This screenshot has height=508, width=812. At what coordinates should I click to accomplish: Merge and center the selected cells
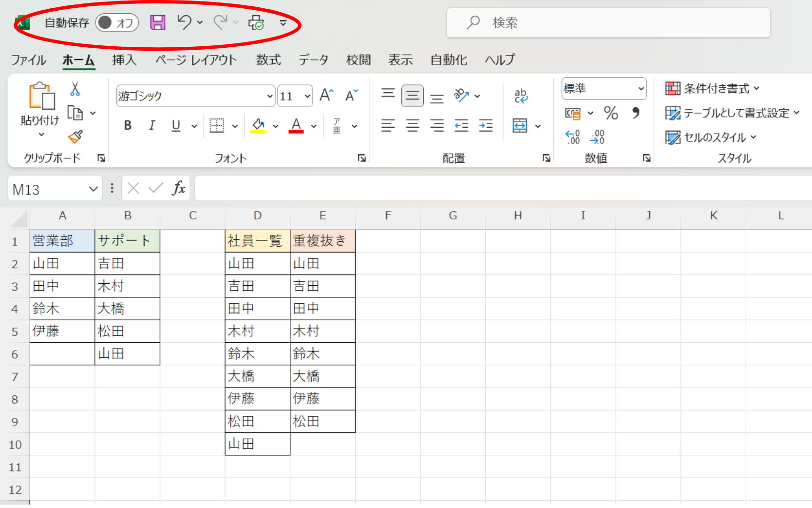click(520, 126)
